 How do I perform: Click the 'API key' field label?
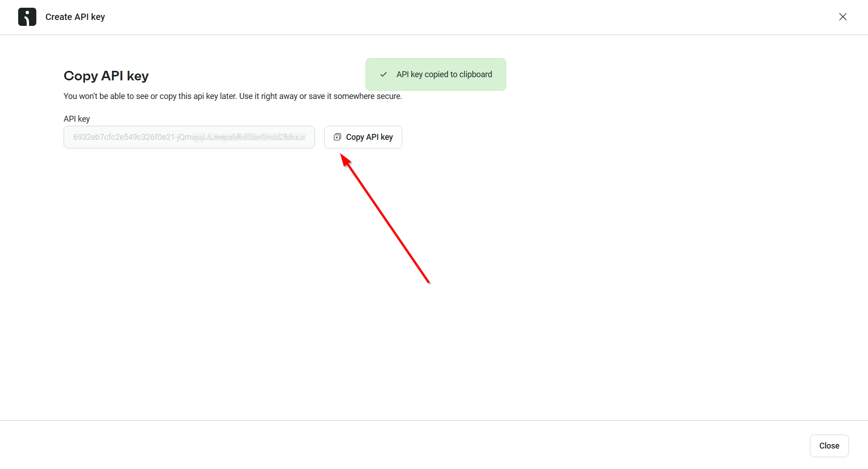tap(77, 119)
